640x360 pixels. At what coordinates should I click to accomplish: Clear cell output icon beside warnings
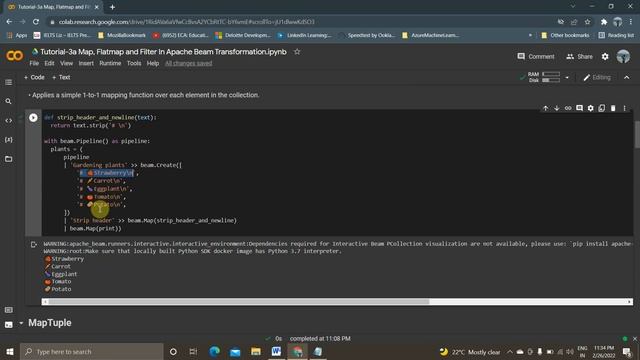[x=33, y=244]
